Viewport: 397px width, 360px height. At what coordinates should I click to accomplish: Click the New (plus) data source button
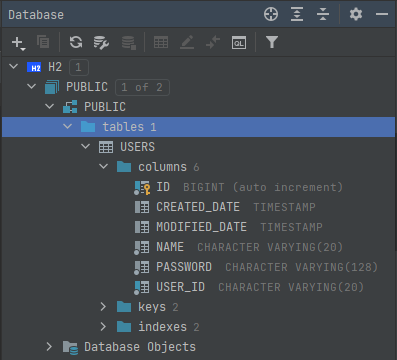pos(18,43)
